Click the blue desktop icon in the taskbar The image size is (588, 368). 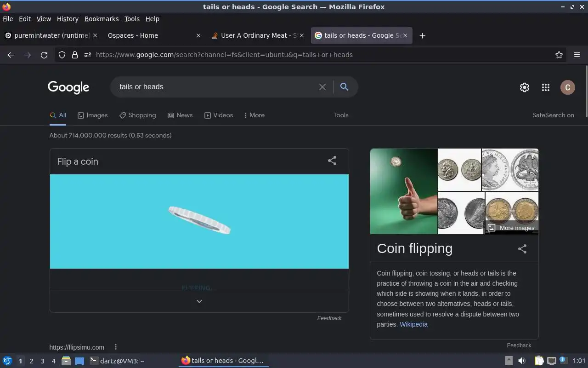pos(79,361)
